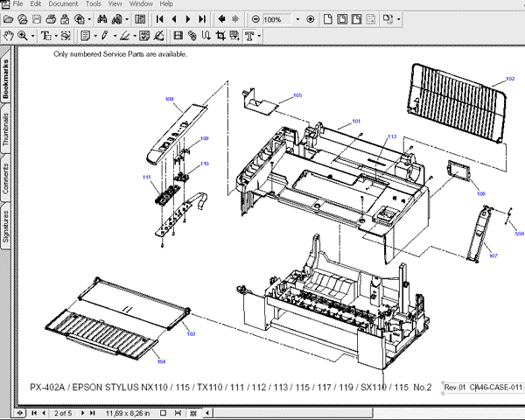Click the Open Web Page icon
Screen dimensions: 525x420
tap(23, 19)
